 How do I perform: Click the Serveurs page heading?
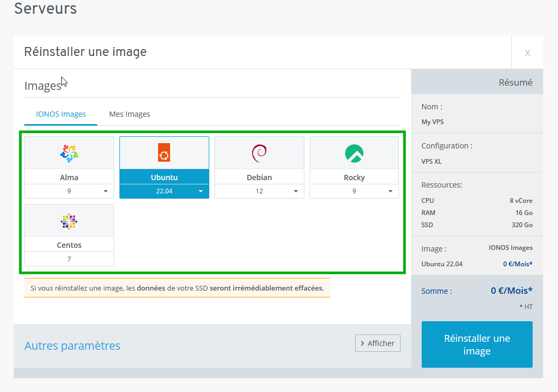tap(45, 8)
